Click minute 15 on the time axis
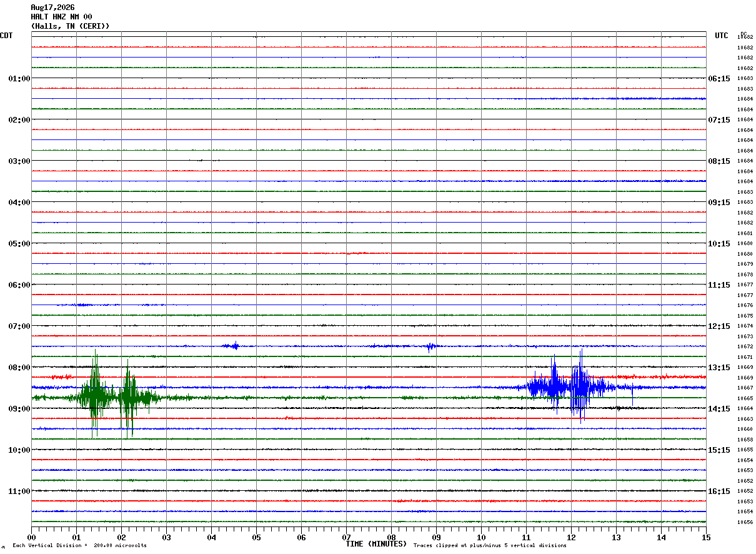The width and height of the screenshot is (756, 554). point(706,537)
